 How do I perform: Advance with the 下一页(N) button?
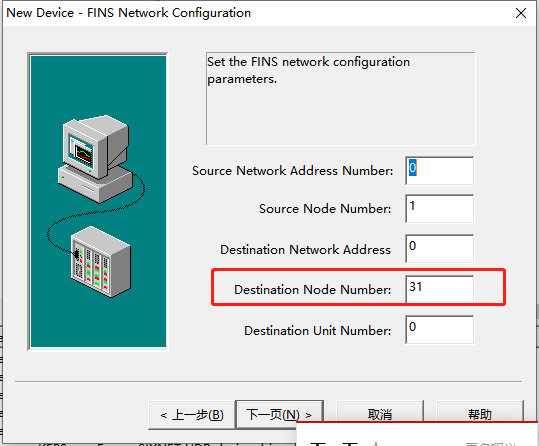tap(279, 415)
